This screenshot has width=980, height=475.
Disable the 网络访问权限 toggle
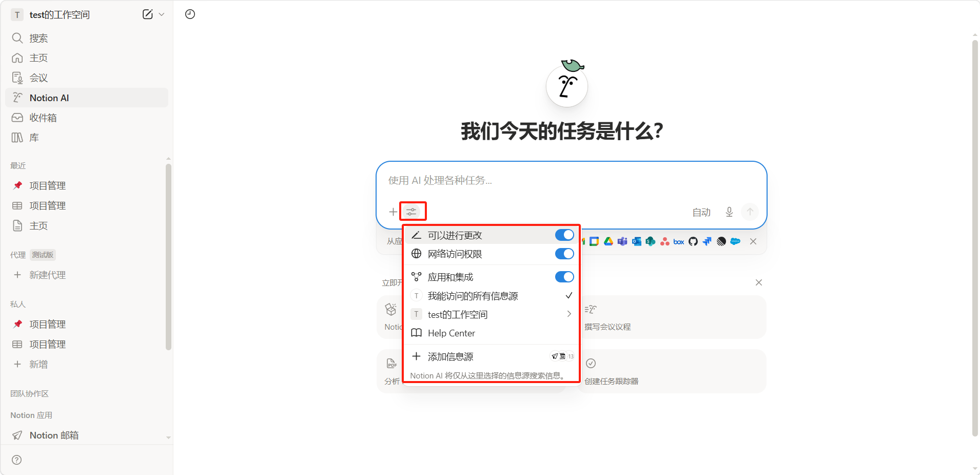(564, 254)
